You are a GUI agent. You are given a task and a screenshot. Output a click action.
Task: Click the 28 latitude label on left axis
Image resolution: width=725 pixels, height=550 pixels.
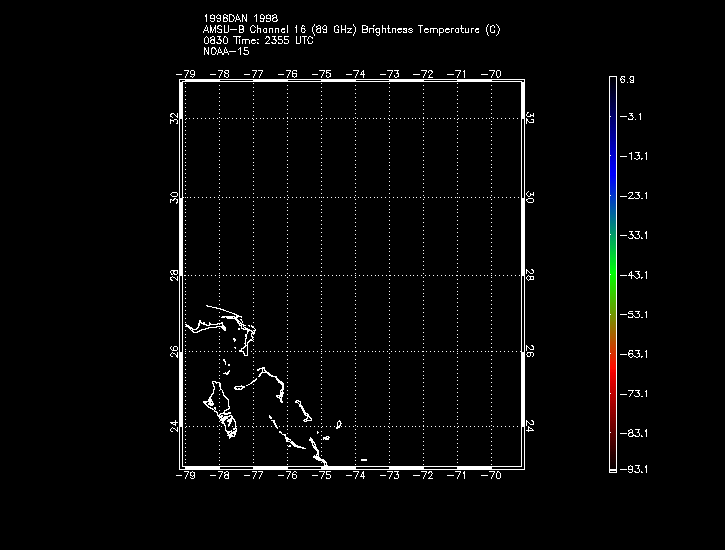coord(174,275)
